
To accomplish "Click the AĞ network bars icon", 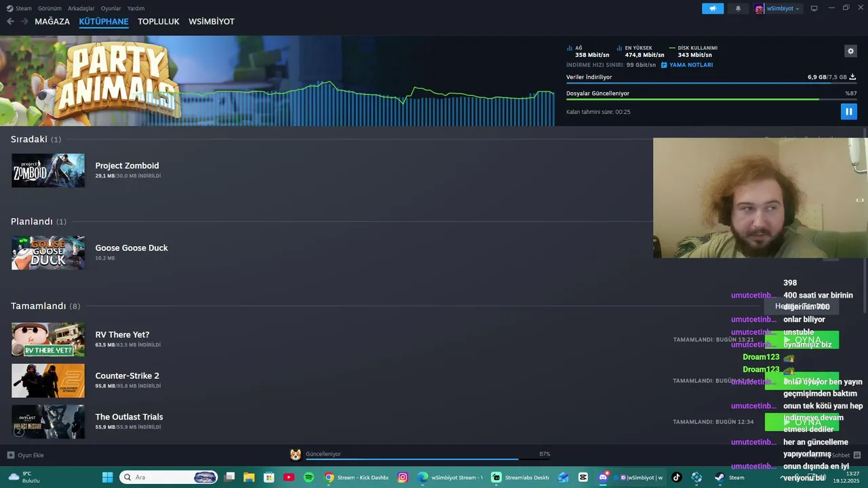I will point(570,48).
